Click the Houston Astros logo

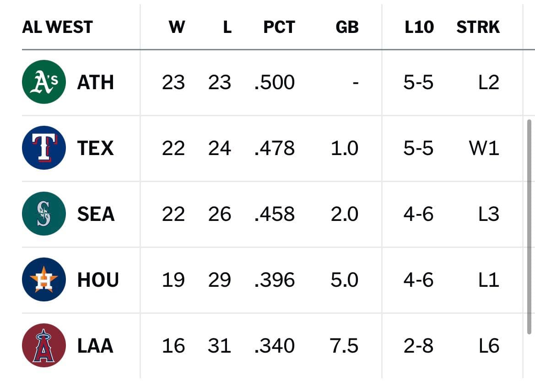[43, 279]
